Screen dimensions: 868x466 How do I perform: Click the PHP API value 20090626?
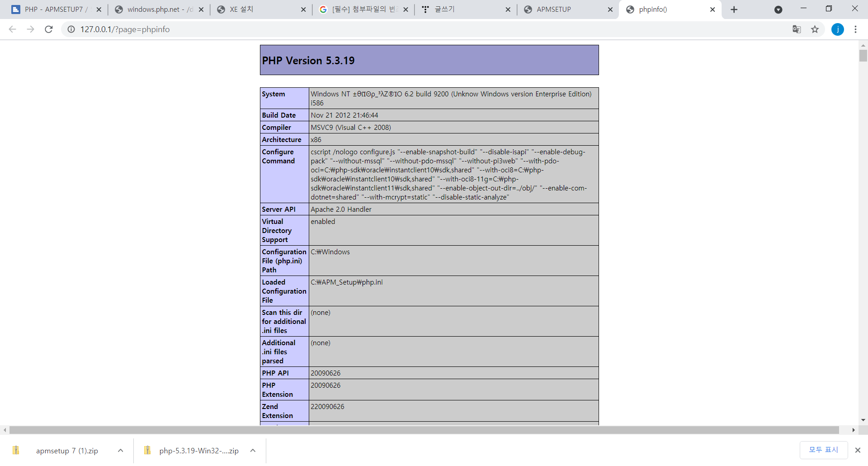325,373
